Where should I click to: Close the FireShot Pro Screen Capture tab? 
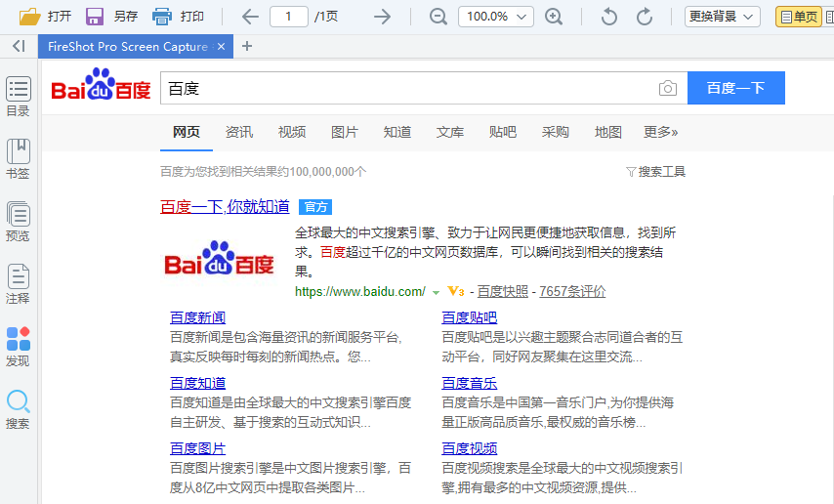222,47
